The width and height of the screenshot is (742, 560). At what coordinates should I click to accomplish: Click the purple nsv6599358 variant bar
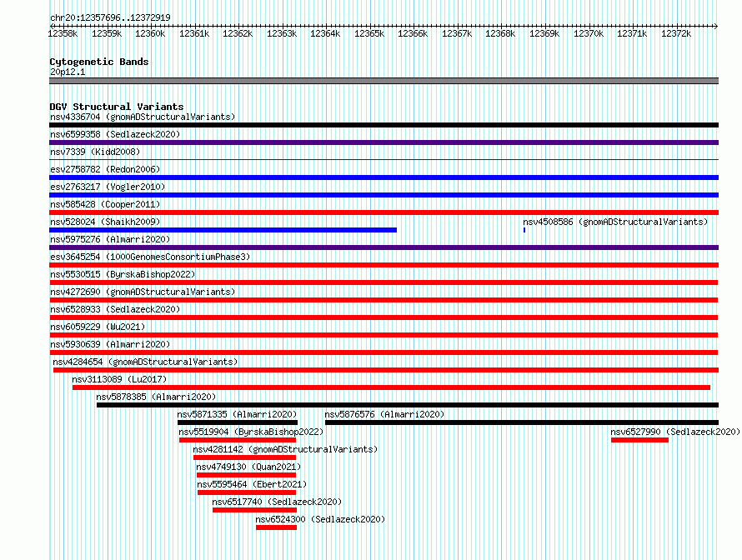(x=384, y=142)
